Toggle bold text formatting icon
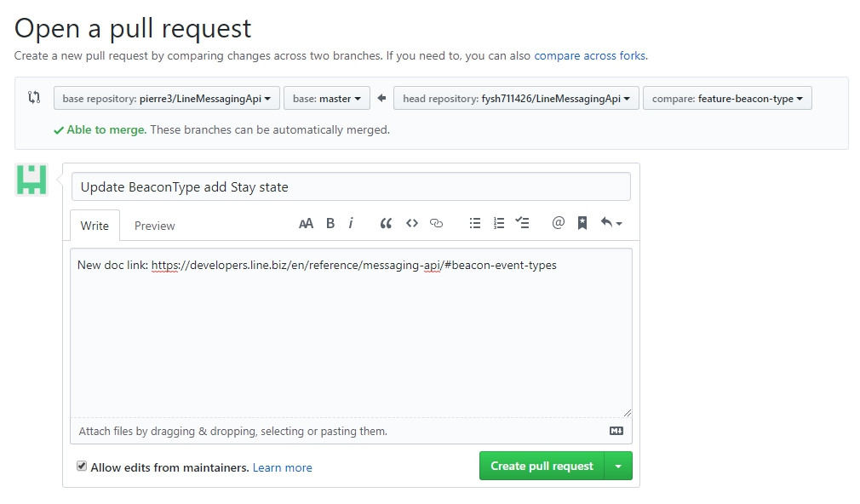This screenshot has width=860, height=504. point(330,224)
